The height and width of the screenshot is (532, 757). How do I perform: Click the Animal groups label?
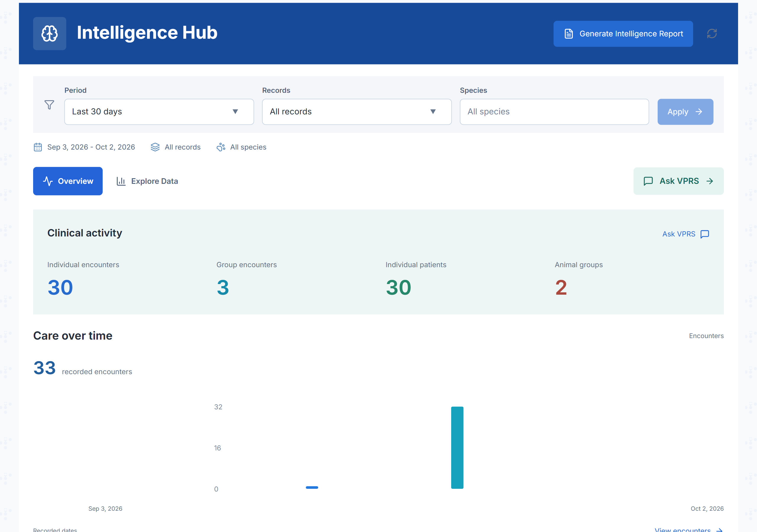pyautogui.click(x=579, y=265)
